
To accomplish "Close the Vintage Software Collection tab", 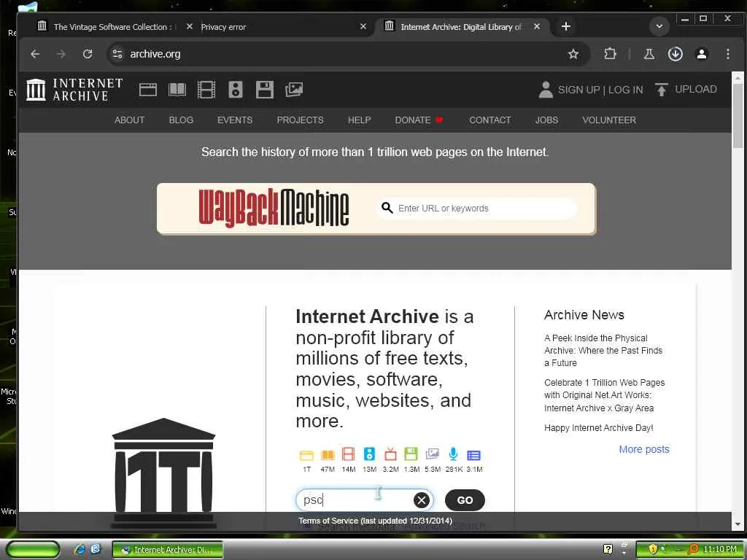I will point(189,27).
